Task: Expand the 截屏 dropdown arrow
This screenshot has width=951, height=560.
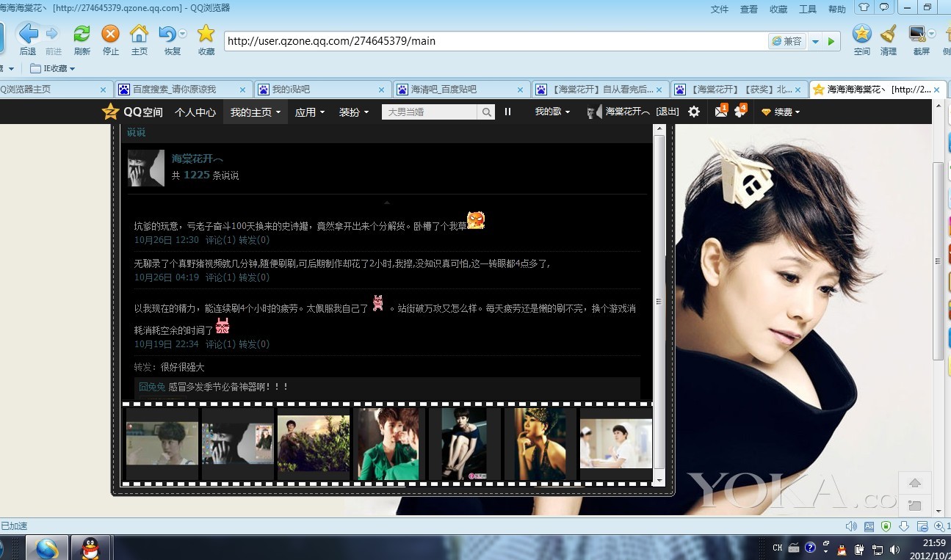Action: click(932, 34)
